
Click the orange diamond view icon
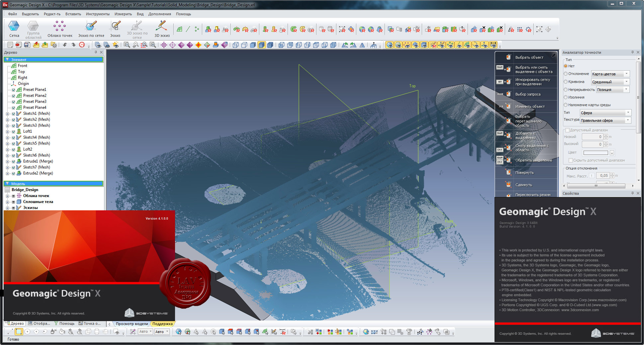198,45
